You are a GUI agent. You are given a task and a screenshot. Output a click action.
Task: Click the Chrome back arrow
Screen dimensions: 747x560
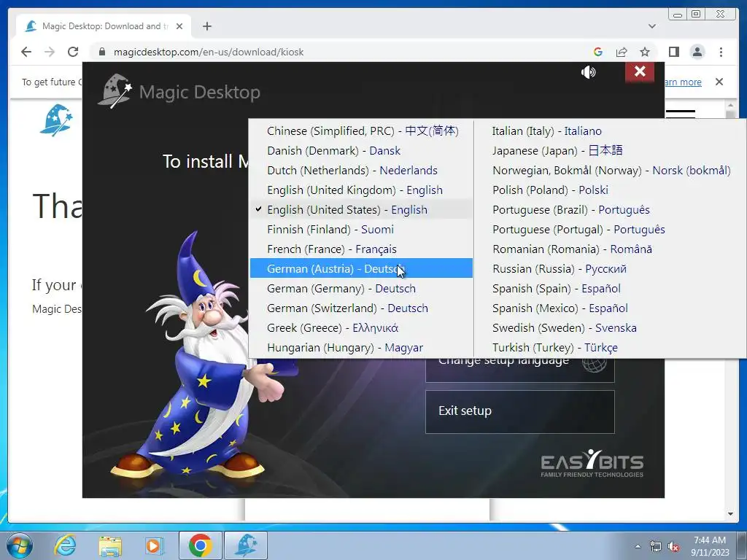(x=26, y=52)
